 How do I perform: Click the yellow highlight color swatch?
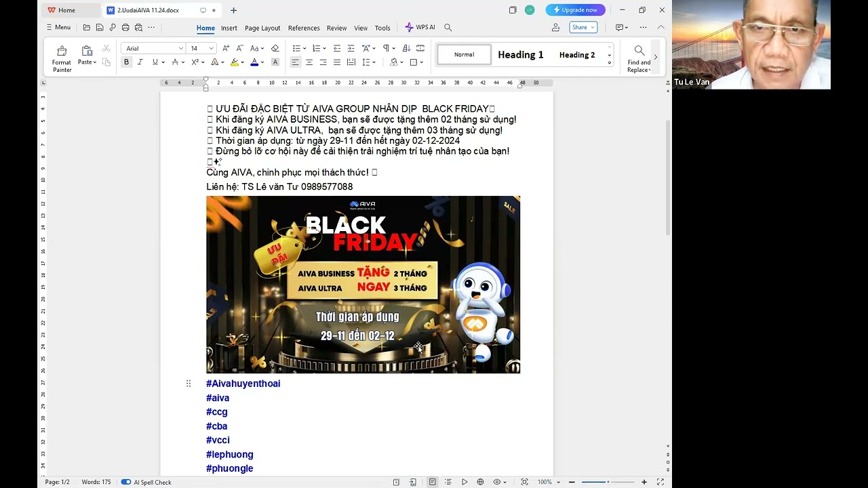coord(235,62)
